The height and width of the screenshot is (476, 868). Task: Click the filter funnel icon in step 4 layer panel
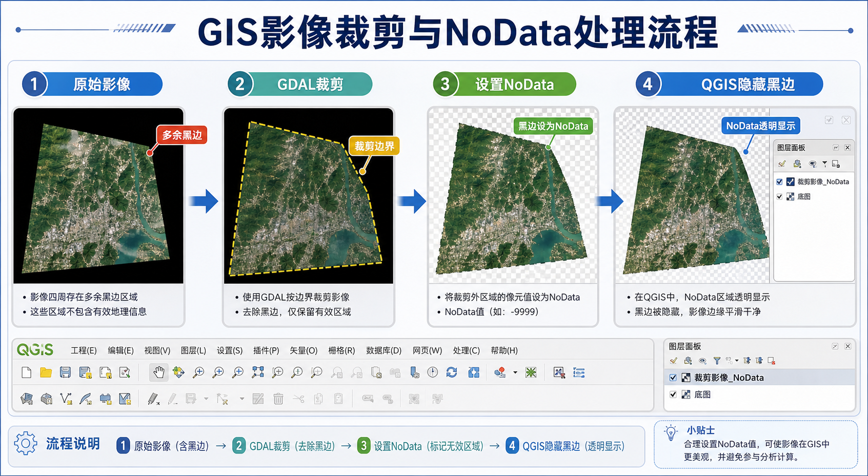(x=824, y=164)
